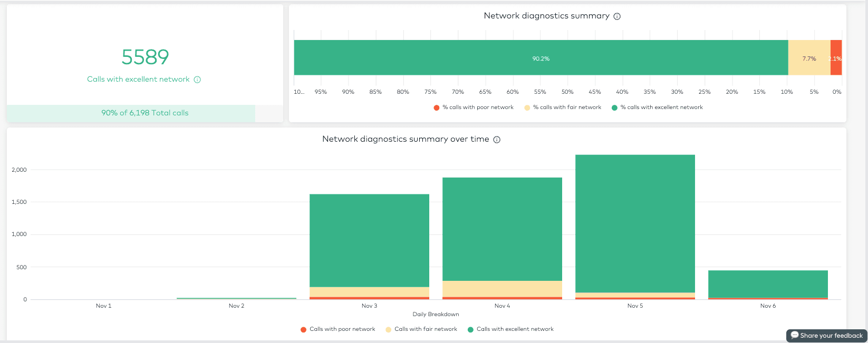Click info icon beside Network diagnostics summary over time
The height and width of the screenshot is (343, 868).
[x=497, y=140]
